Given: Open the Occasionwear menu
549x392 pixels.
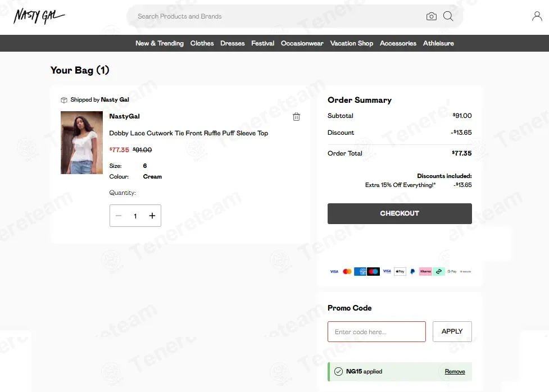Looking at the screenshot, I should click(x=302, y=43).
